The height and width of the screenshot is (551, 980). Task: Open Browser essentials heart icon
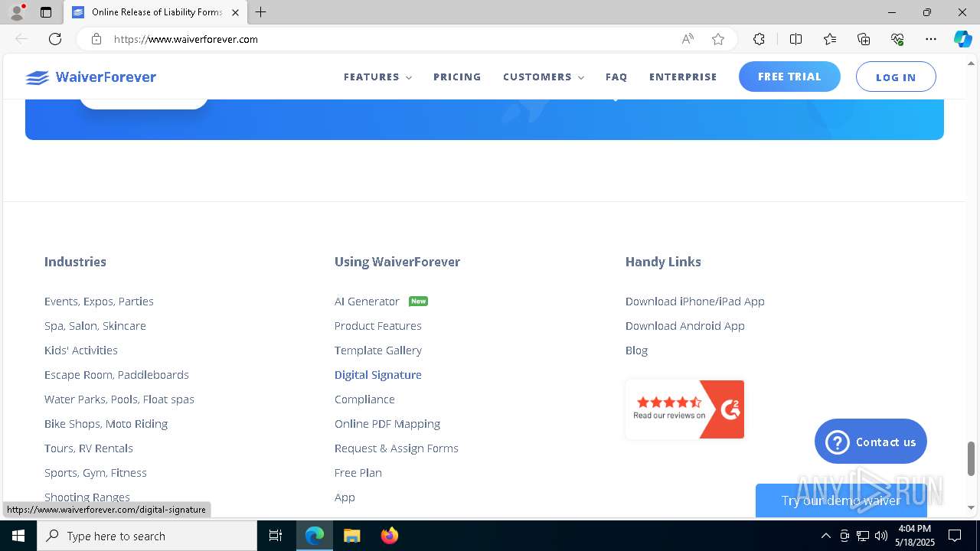[897, 39]
